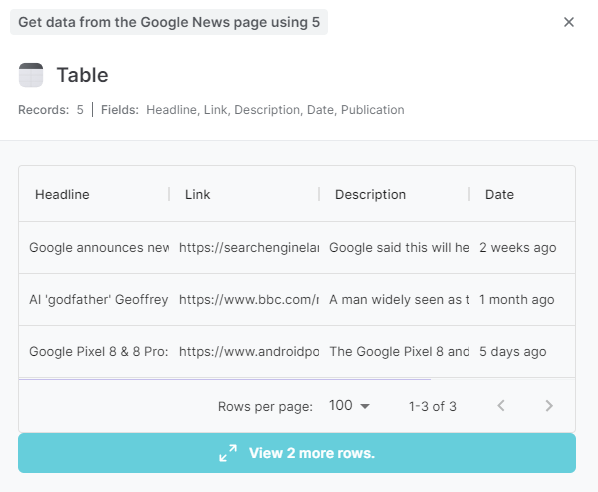Open the Rows per page dropdown
Image resolution: width=598 pixels, height=492 pixels.
(x=349, y=406)
